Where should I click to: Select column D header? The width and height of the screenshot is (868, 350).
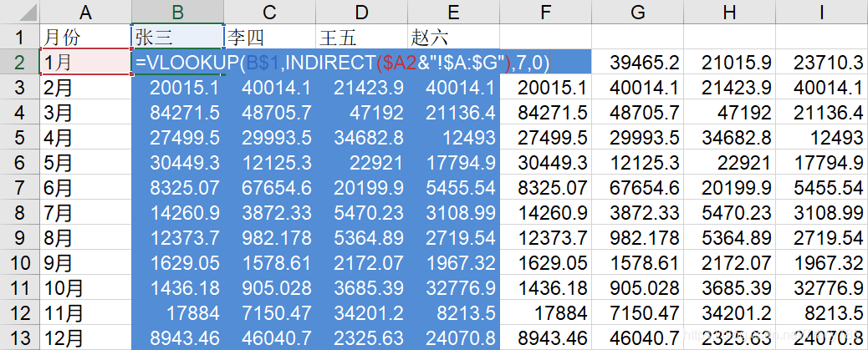coord(361,12)
